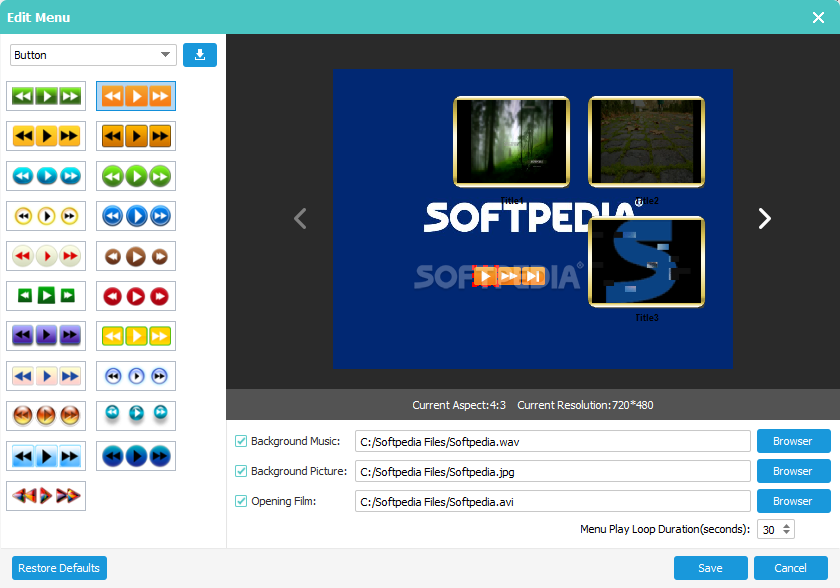This screenshot has height=588, width=840.
Task: Toggle the Opening Film checkbox
Action: pyautogui.click(x=241, y=501)
